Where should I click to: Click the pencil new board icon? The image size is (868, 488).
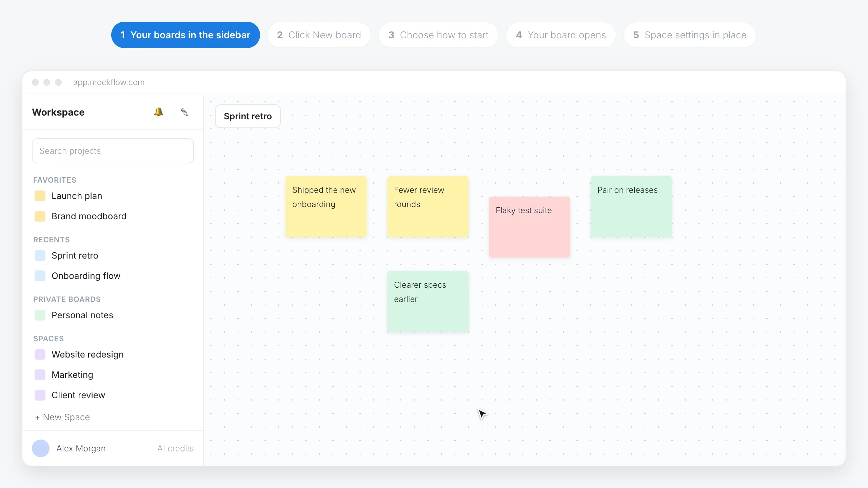[184, 112]
